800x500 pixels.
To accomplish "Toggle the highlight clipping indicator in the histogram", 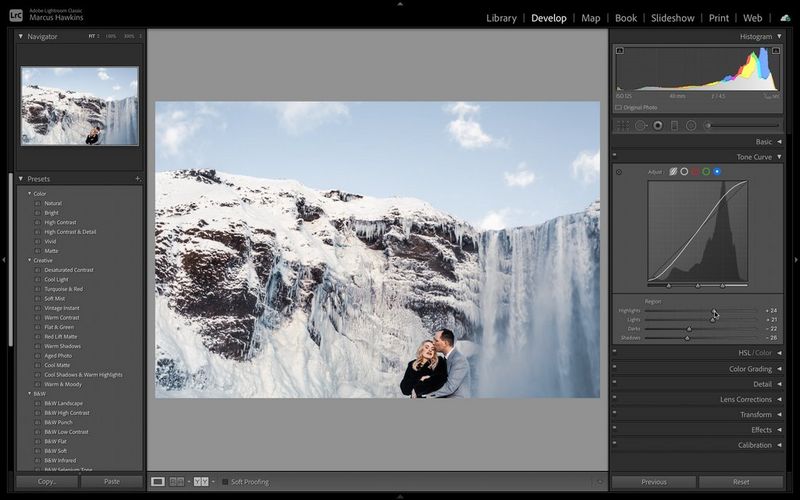I will tap(776, 50).
